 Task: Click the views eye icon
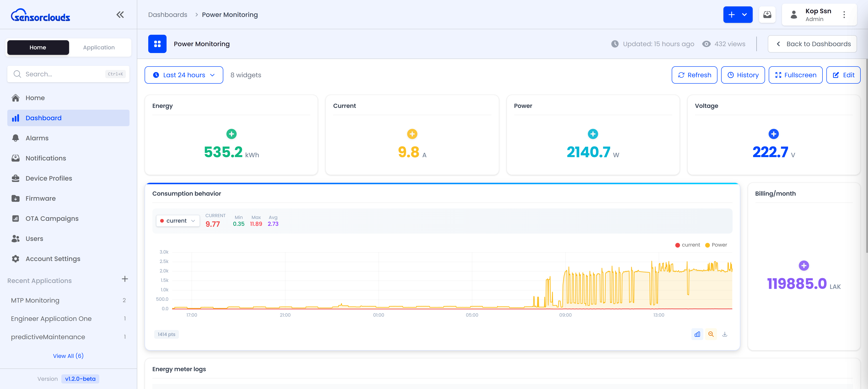pos(706,44)
